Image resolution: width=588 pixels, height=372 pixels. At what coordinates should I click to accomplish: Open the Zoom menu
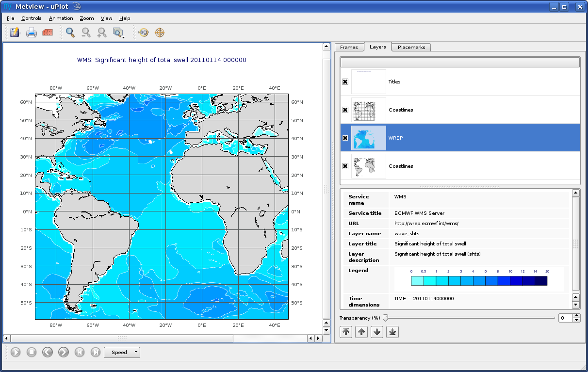(87, 18)
